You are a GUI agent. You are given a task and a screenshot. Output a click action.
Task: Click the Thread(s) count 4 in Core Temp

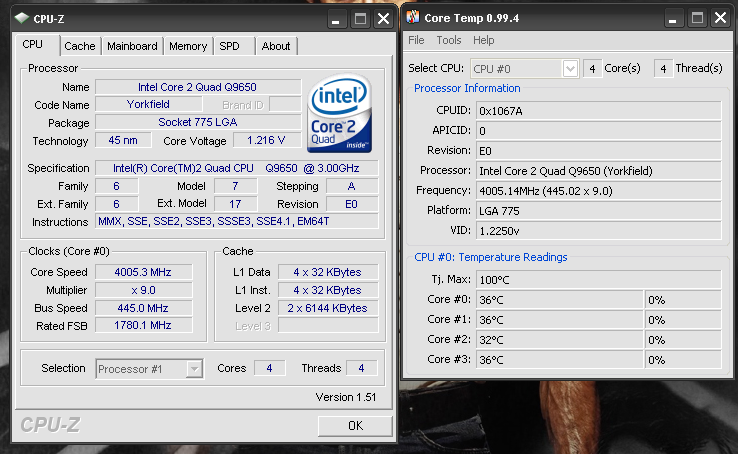[663, 69]
